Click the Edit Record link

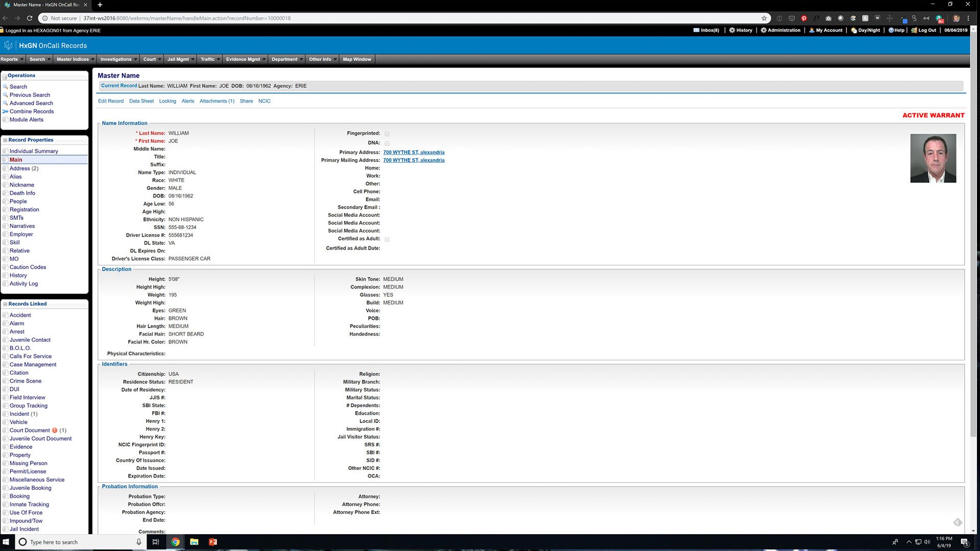tap(111, 101)
